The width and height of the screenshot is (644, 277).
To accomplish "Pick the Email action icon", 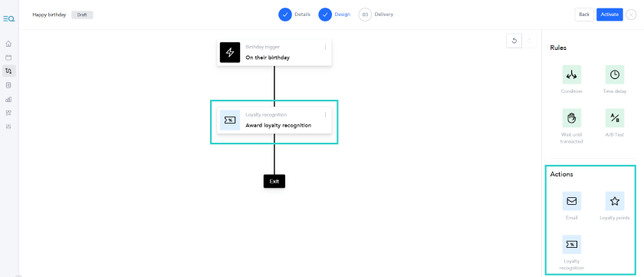I will [x=572, y=201].
